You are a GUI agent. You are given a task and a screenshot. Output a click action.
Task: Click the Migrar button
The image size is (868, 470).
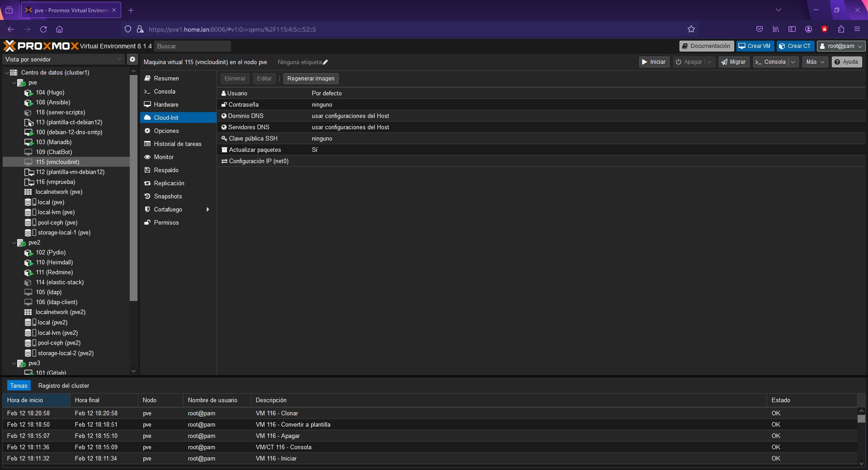click(733, 62)
